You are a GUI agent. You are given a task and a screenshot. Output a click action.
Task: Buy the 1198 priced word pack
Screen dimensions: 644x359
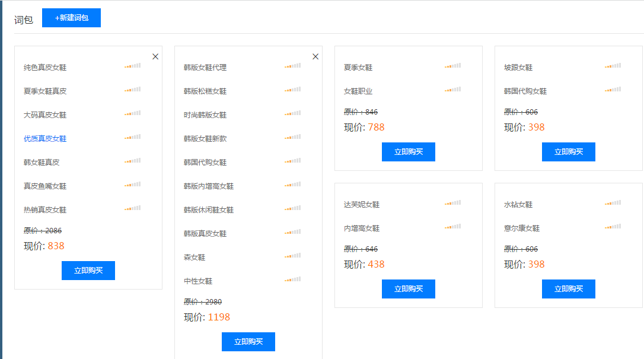point(248,342)
